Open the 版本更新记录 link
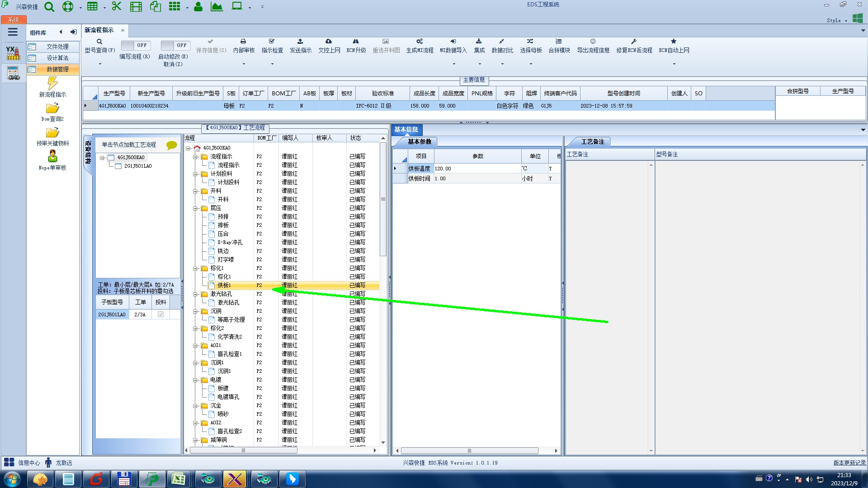The image size is (868, 488). pyautogui.click(x=849, y=463)
